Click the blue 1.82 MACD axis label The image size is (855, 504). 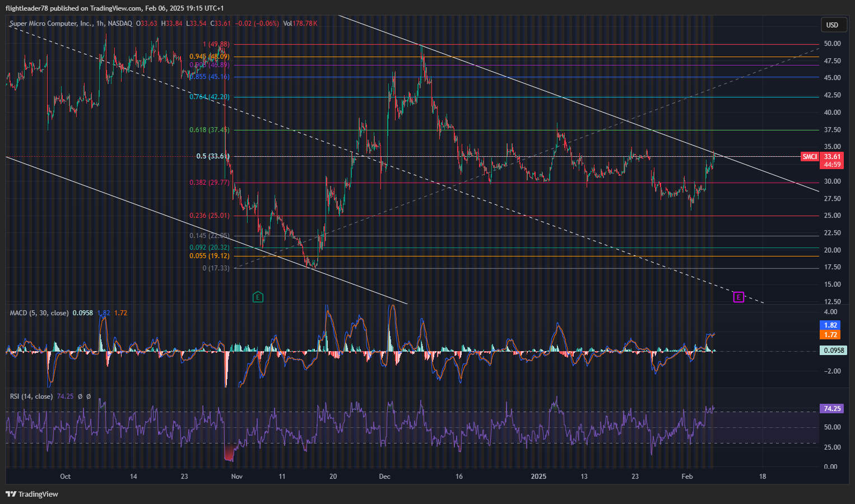(830, 325)
